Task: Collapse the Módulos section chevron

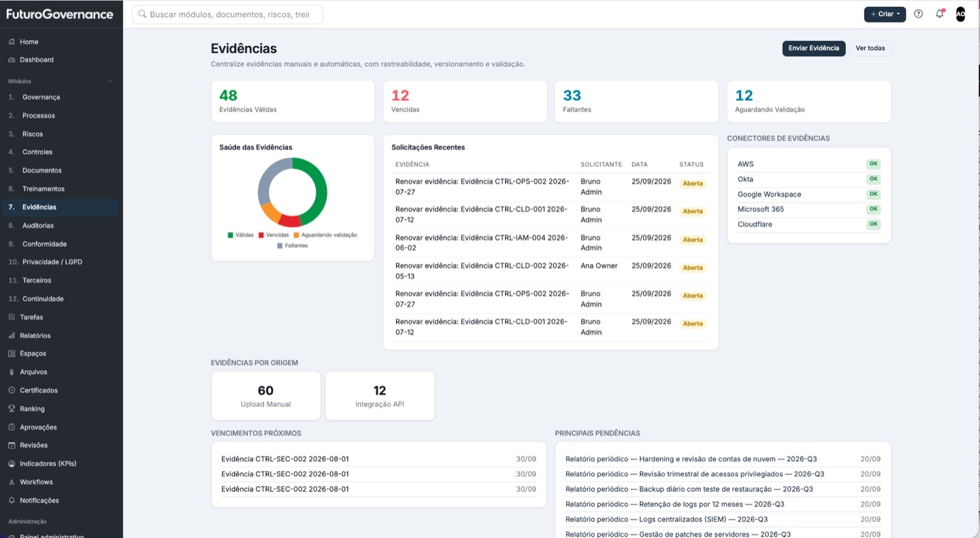Action: (x=110, y=81)
